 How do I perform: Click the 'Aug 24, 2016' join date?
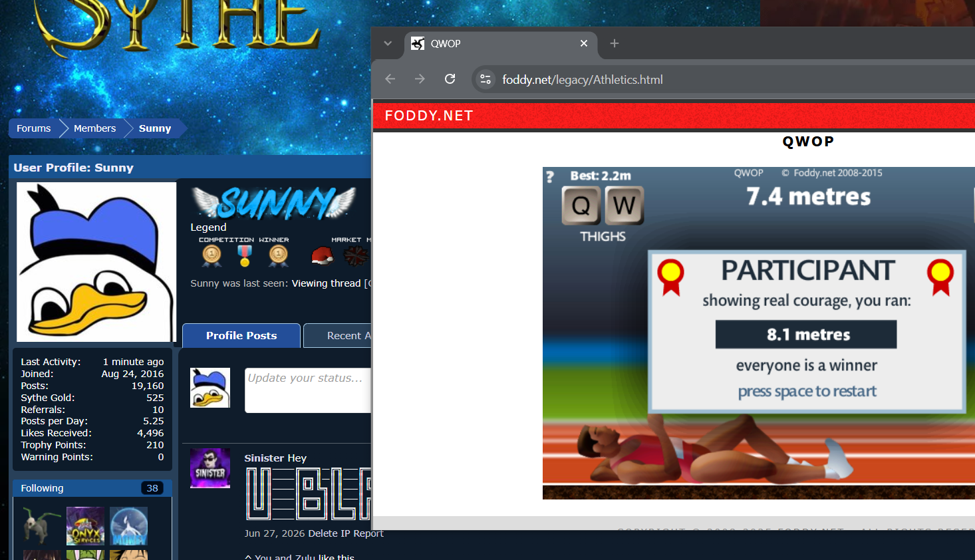[x=132, y=374]
